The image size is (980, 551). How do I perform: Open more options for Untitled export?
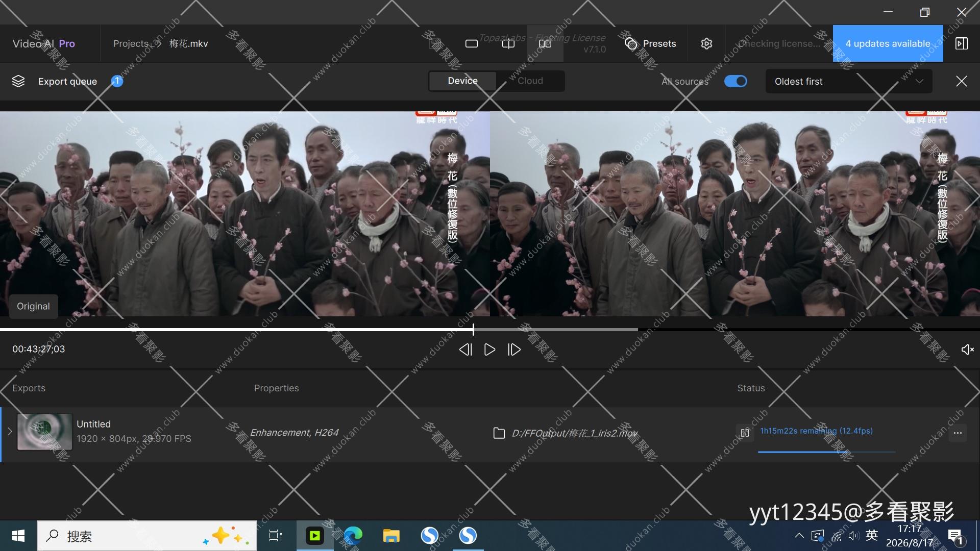[x=958, y=433]
